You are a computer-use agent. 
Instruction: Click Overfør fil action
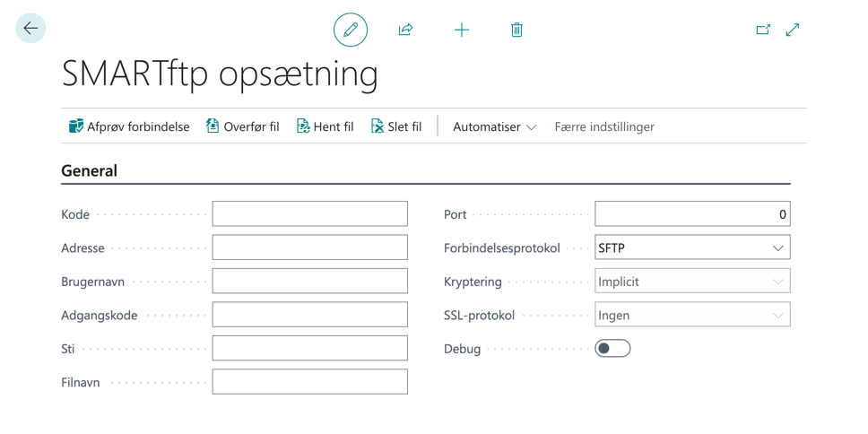coord(242,126)
